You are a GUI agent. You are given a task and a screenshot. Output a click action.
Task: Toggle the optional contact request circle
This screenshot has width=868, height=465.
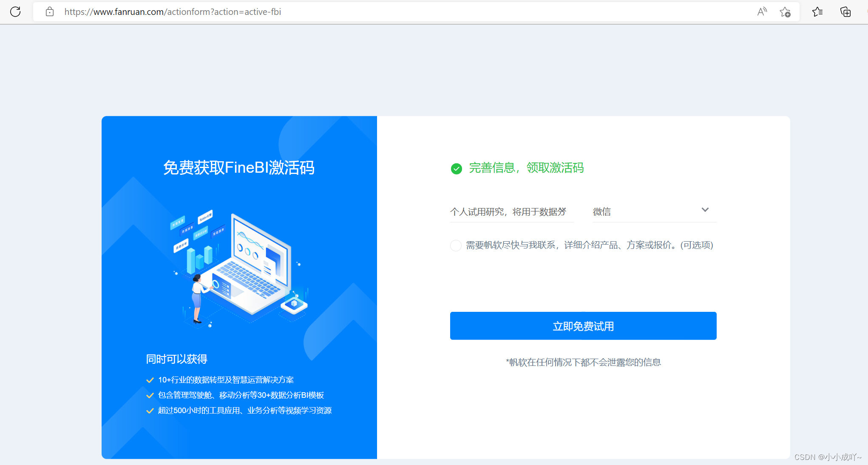(455, 245)
